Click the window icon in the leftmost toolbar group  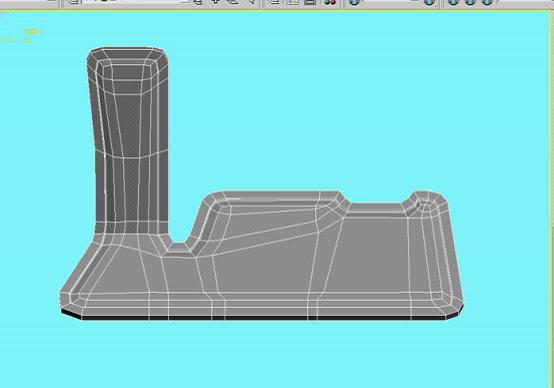click(x=73, y=2)
